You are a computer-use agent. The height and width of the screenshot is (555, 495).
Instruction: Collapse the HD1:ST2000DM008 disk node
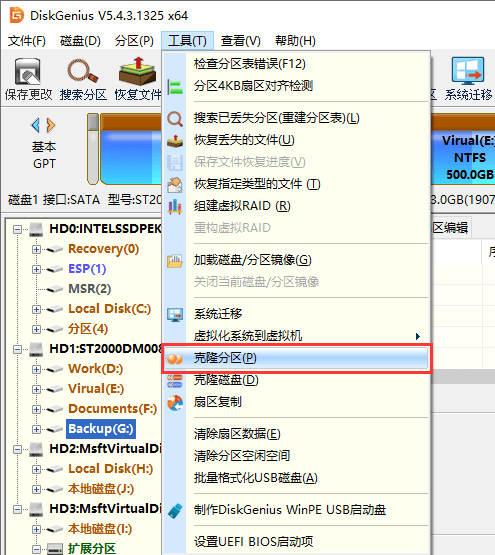coord(17,350)
